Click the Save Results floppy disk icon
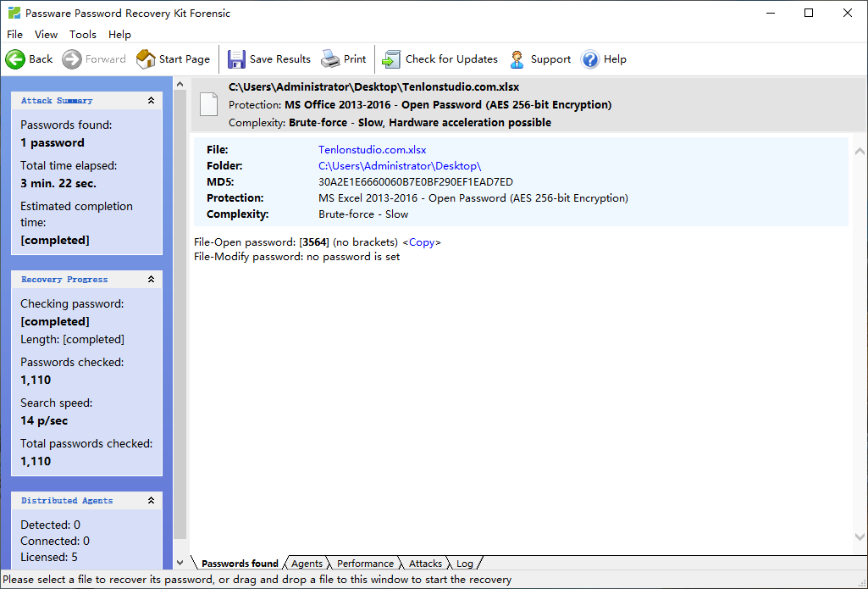 [236, 59]
